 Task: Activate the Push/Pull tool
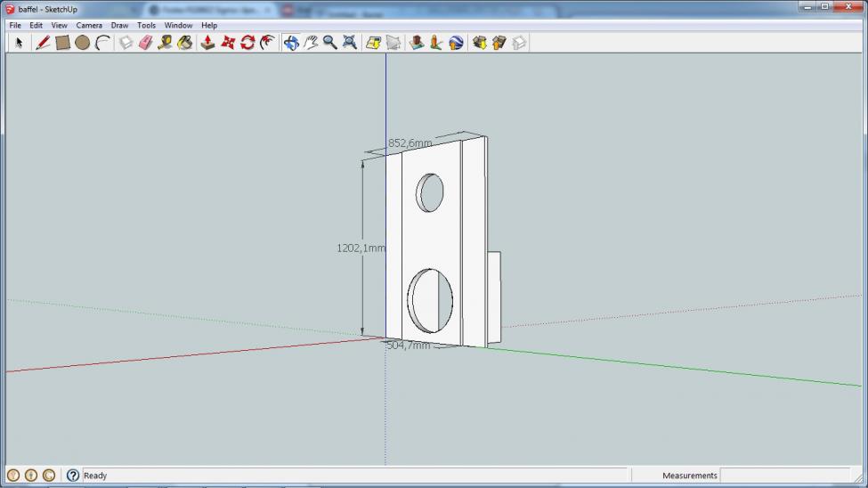click(x=207, y=43)
